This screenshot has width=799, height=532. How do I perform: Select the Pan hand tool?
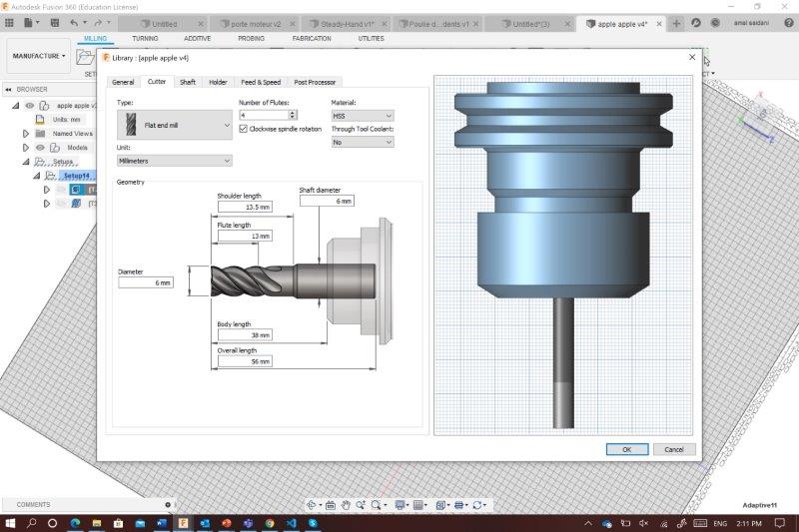pos(345,505)
